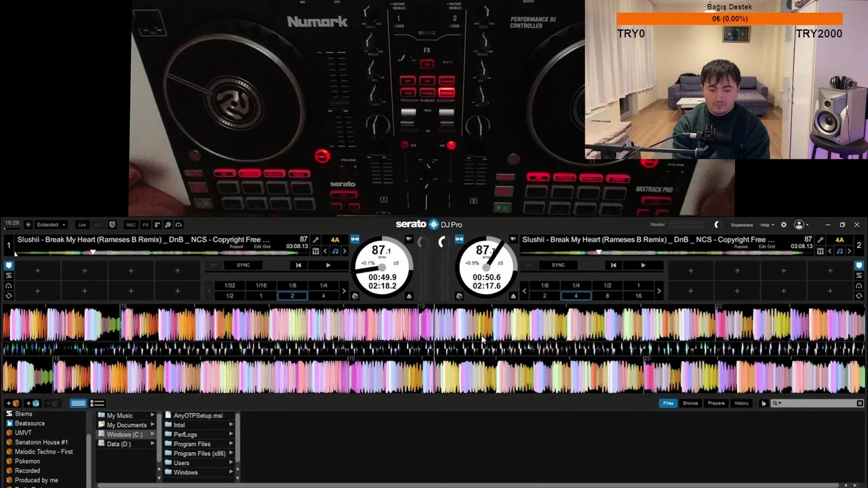This screenshot has height=488, width=868.
Task: Show larger loop sizes on deck 1
Action: coord(344,291)
